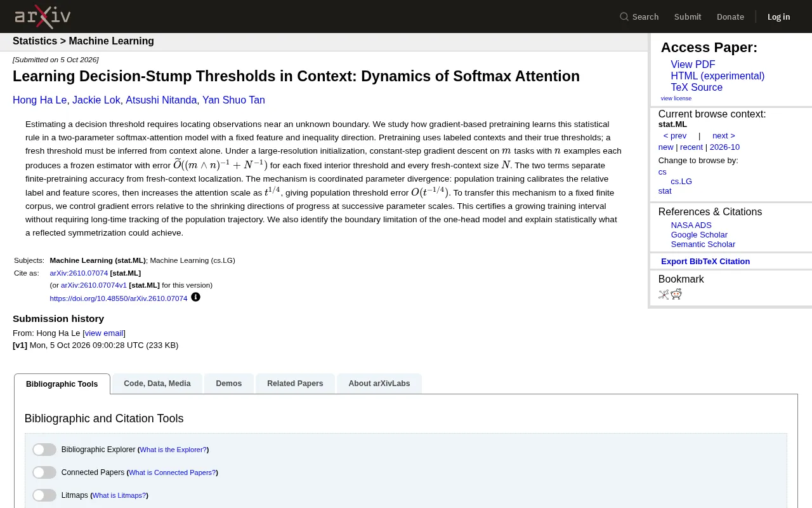
Task: Open 'What is Connected Papers?' link
Action: click(172, 472)
